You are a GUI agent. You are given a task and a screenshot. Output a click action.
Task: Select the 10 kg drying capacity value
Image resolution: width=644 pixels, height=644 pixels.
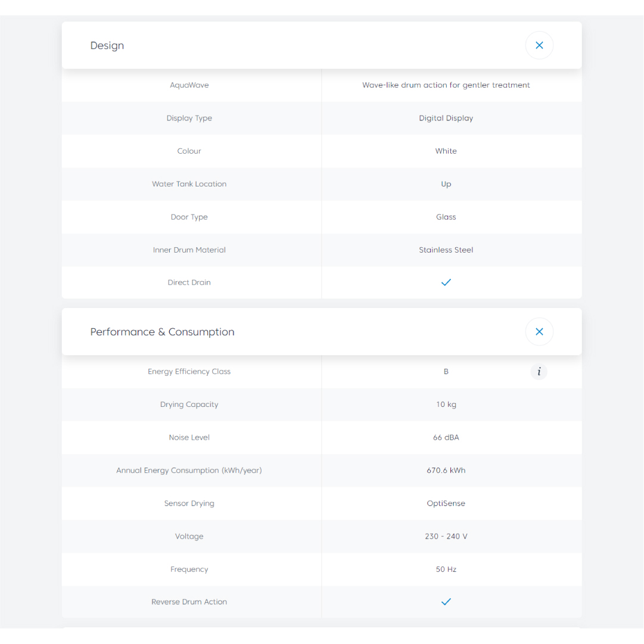(446, 405)
